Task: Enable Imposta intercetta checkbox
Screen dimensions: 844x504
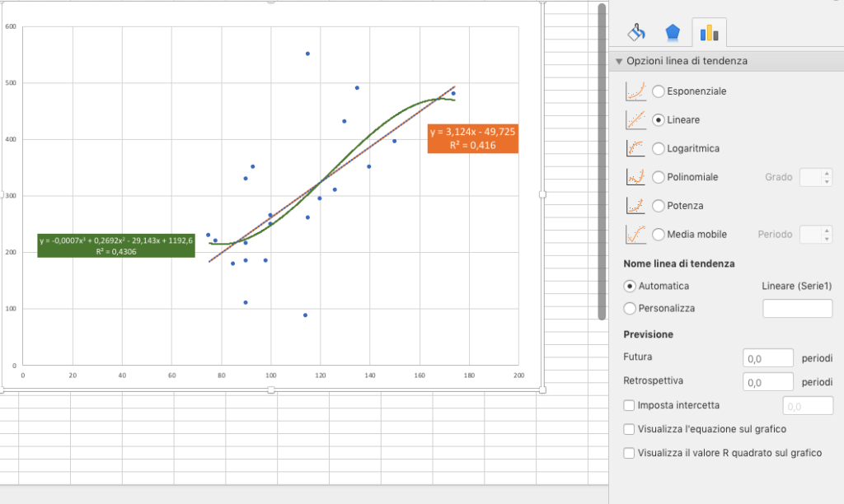Action: [629, 405]
